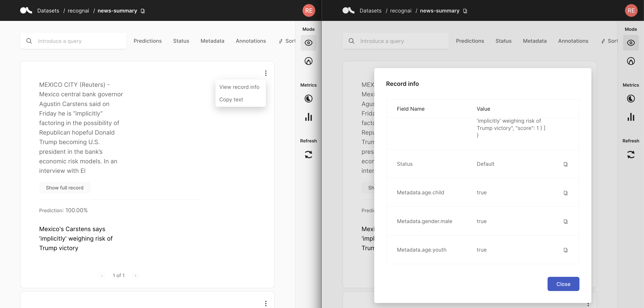Switch to Annotate mode icon in right window
Viewport: 644px width, 308px height.
[x=631, y=61]
